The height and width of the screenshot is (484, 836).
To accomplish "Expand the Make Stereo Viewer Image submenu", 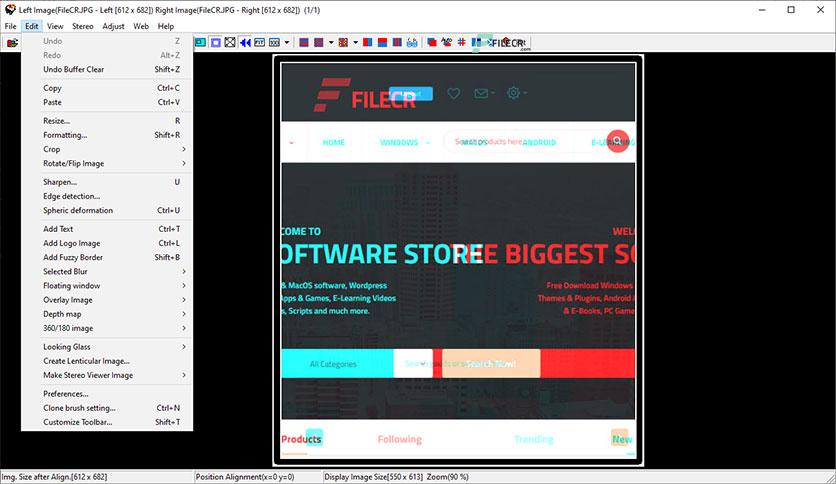I will pos(107,375).
